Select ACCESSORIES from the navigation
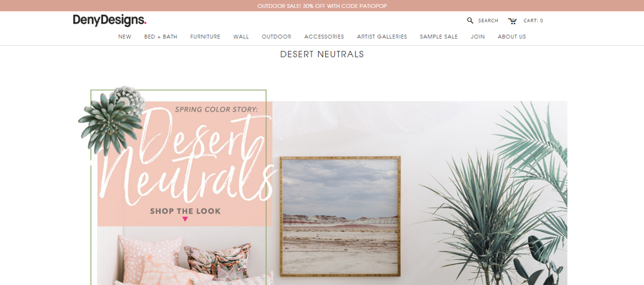Viewport: 644px width, 285px height. click(x=324, y=37)
